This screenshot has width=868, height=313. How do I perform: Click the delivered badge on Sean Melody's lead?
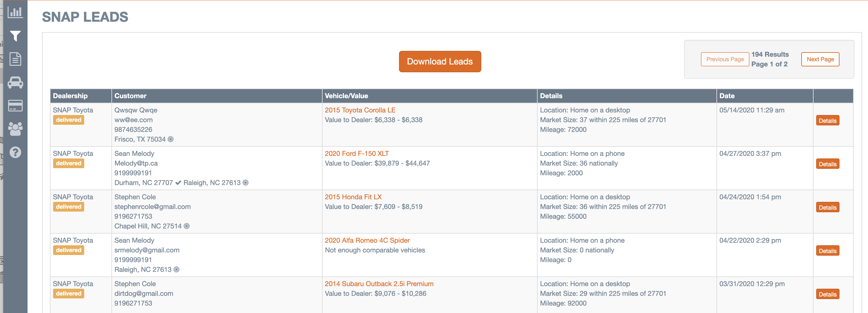tap(68, 163)
